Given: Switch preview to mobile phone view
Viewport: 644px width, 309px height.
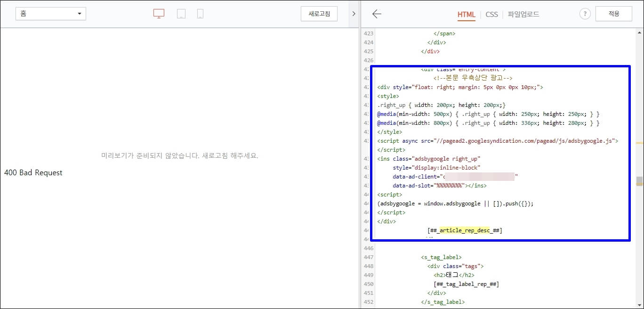Looking at the screenshot, I should coord(200,14).
